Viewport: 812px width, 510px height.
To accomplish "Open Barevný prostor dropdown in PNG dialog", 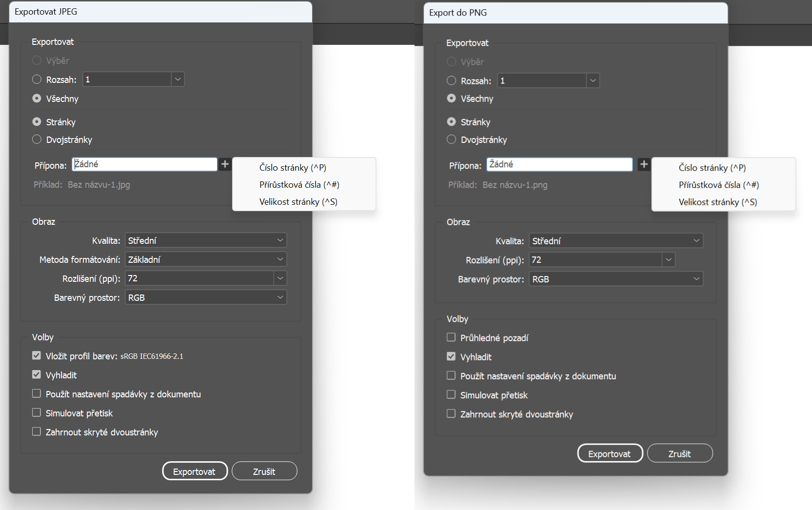I will (x=616, y=279).
